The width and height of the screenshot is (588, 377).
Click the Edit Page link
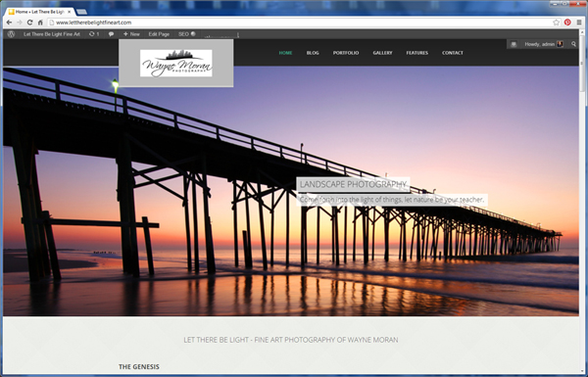(x=159, y=34)
